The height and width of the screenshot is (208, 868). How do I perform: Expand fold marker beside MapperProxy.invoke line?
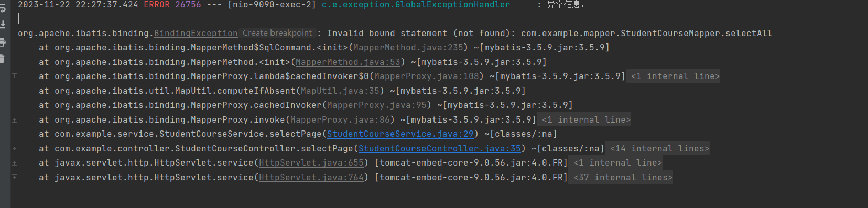click(x=15, y=120)
